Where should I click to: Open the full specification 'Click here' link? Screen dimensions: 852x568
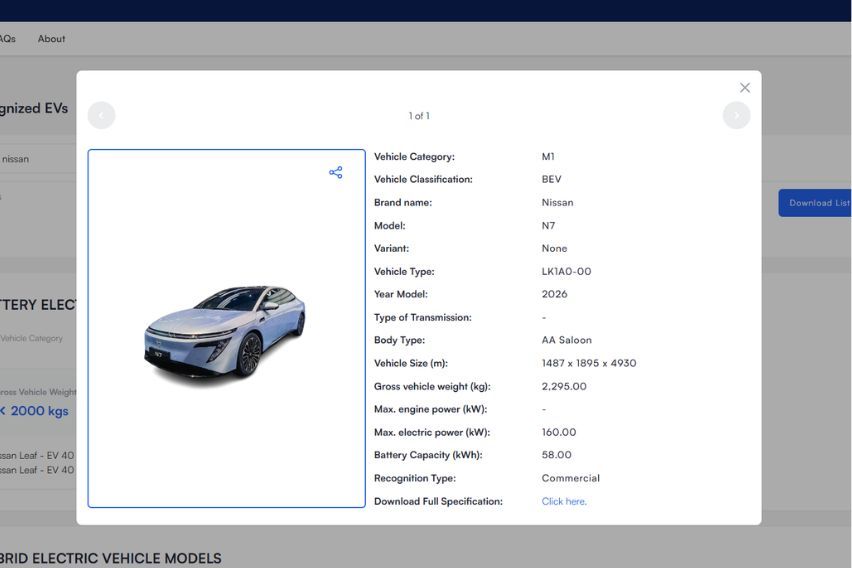pos(564,501)
